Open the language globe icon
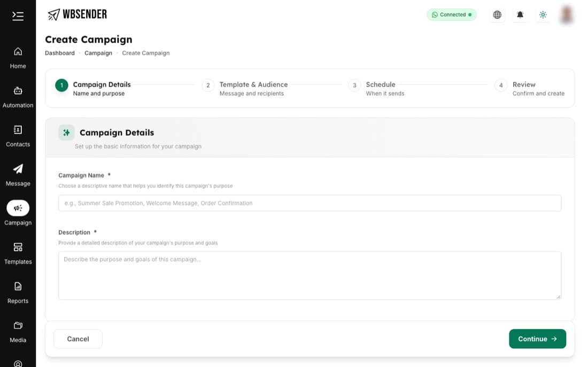 click(x=497, y=14)
